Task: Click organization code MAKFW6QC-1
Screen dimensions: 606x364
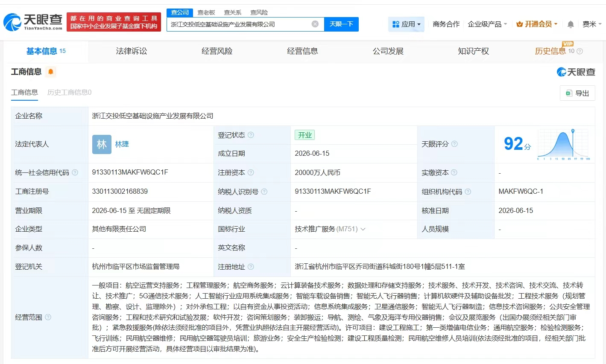Action: coord(521,192)
